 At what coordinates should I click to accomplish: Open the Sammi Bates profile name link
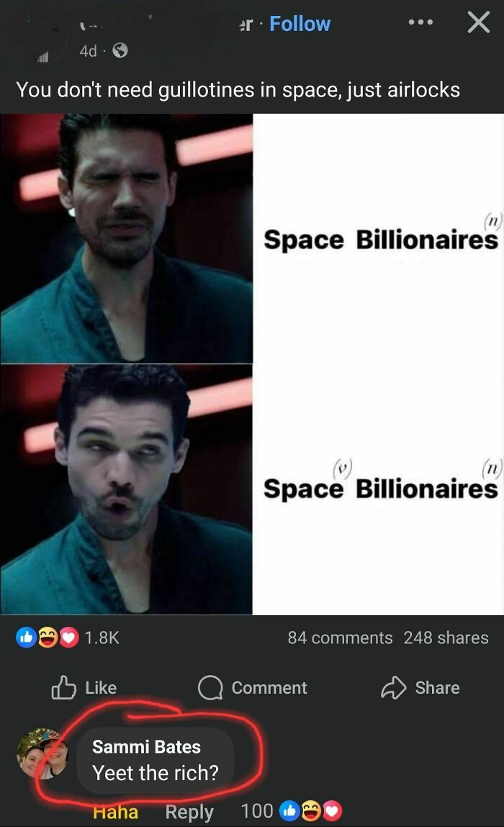point(146,747)
